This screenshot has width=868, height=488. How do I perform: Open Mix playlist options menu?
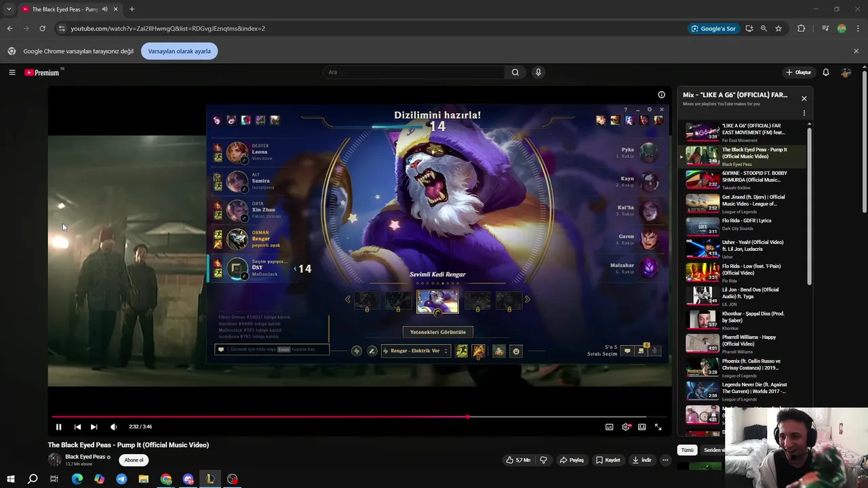pos(804,113)
